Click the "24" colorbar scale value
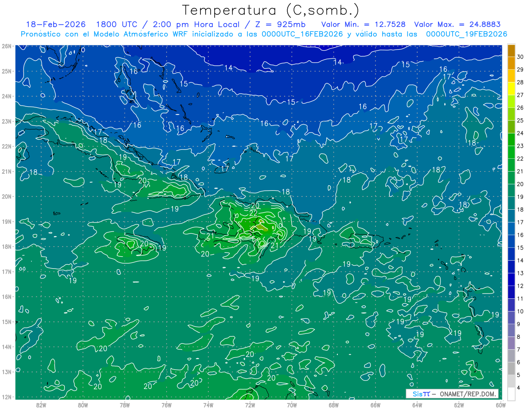532x411 pixels. pos(520,133)
